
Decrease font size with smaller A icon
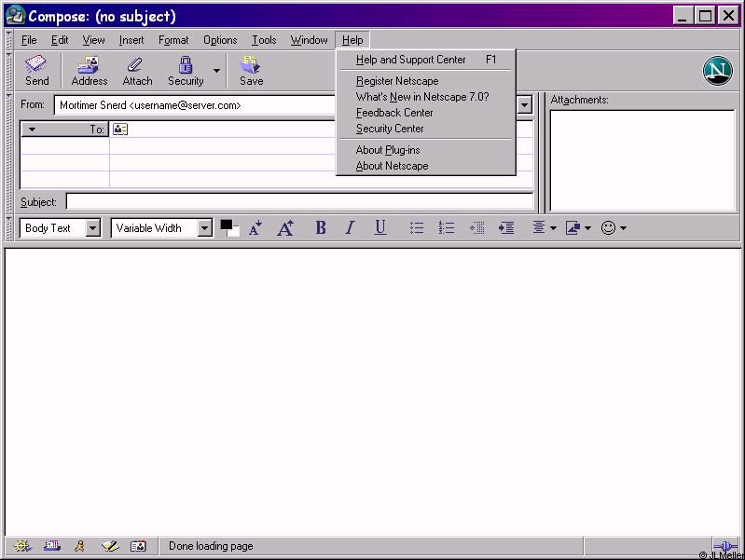255,228
